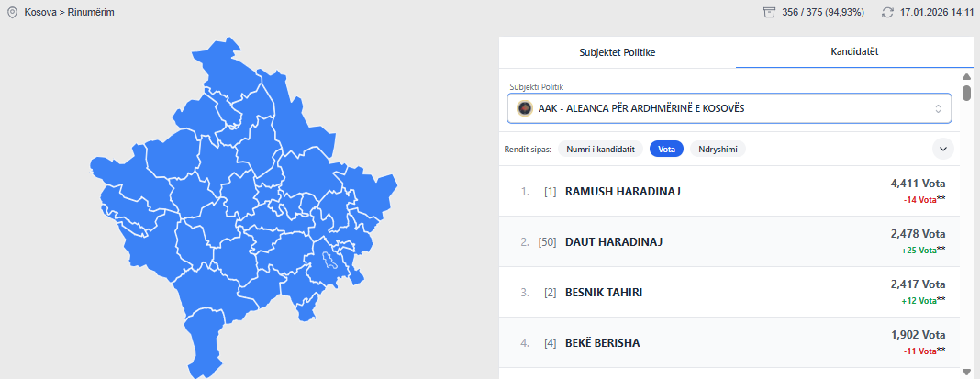Open the Kandidatët tab
Viewport: 980px width, 379px height.
(854, 52)
